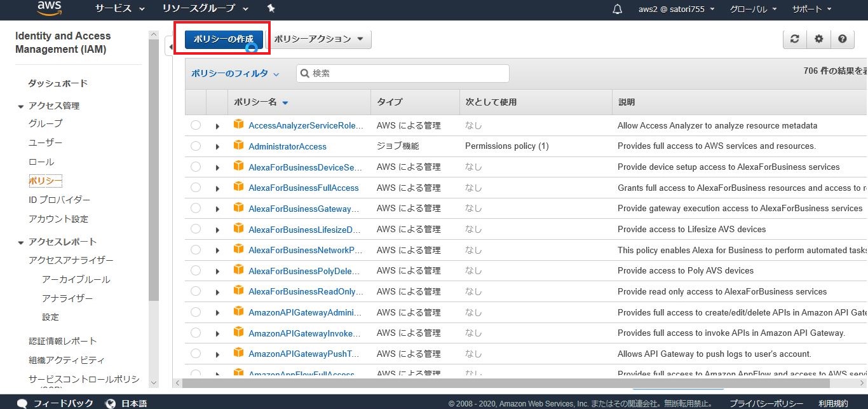Open ID プロバイダー in the sidebar

(60, 200)
